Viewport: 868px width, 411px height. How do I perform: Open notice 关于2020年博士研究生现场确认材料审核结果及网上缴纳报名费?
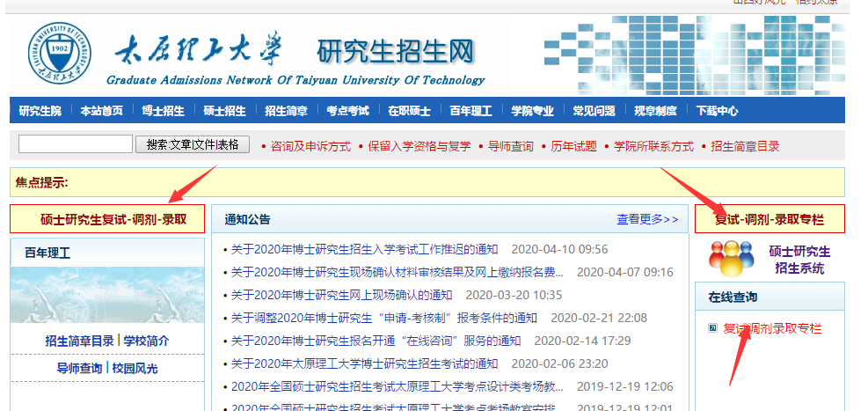(397, 272)
